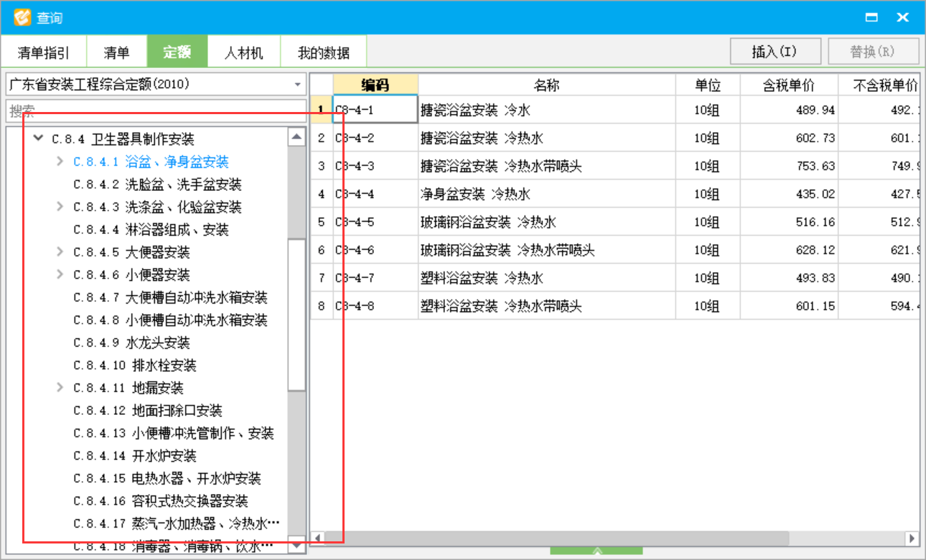
Task: Select row 玻璃钢浴盆安装 冷热水带喷头
Action: coord(547,250)
